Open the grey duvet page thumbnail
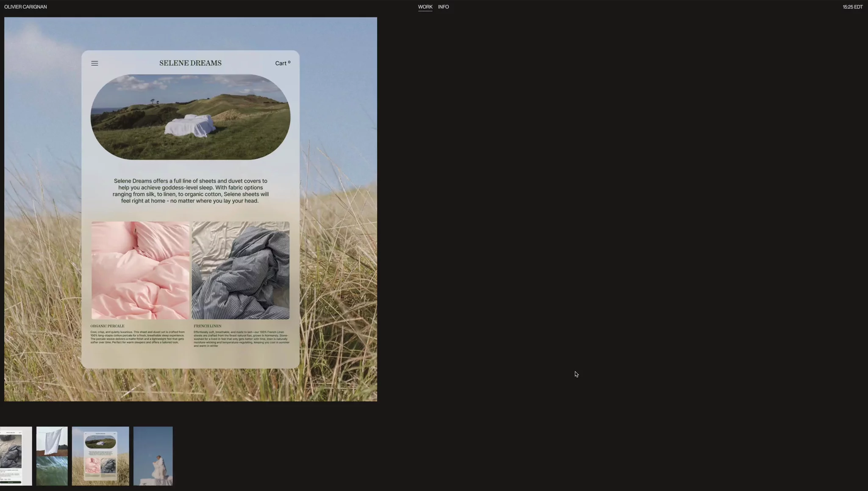868x491 pixels. pos(16,456)
